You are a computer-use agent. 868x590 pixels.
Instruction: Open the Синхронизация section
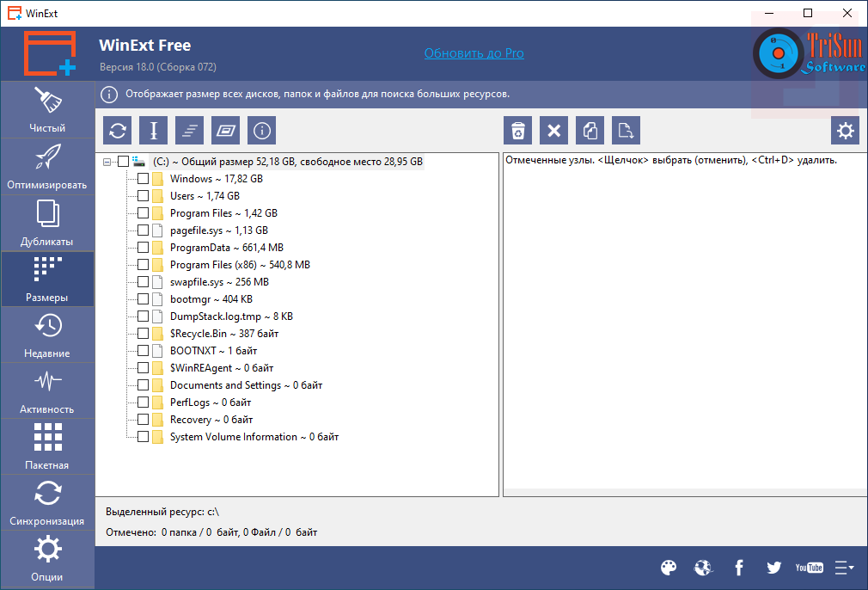(x=47, y=502)
